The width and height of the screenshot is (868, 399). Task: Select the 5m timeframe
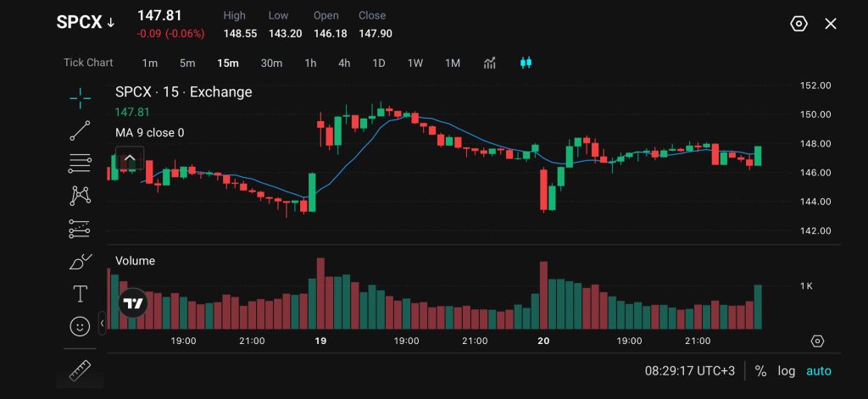click(187, 63)
